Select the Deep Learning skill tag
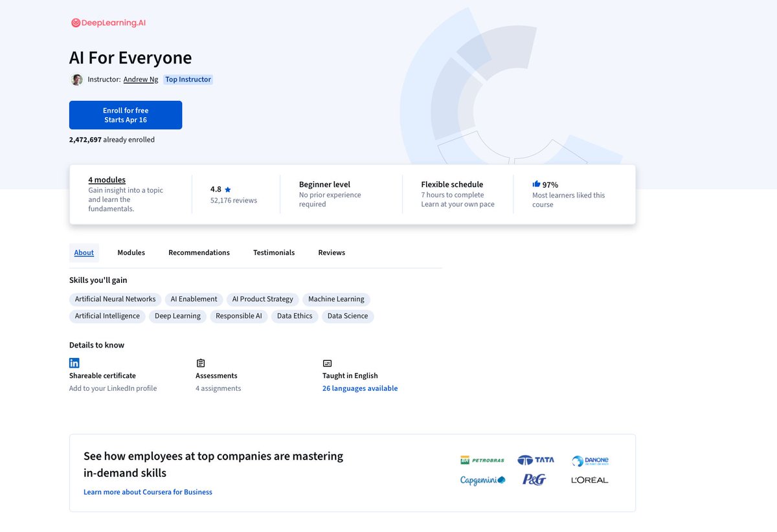777x532 pixels. point(177,316)
